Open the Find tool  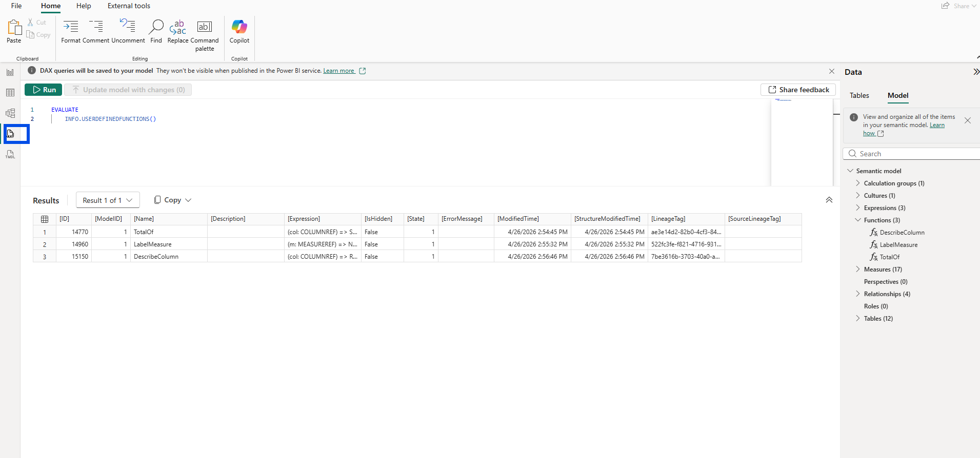(x=156, y=32)
